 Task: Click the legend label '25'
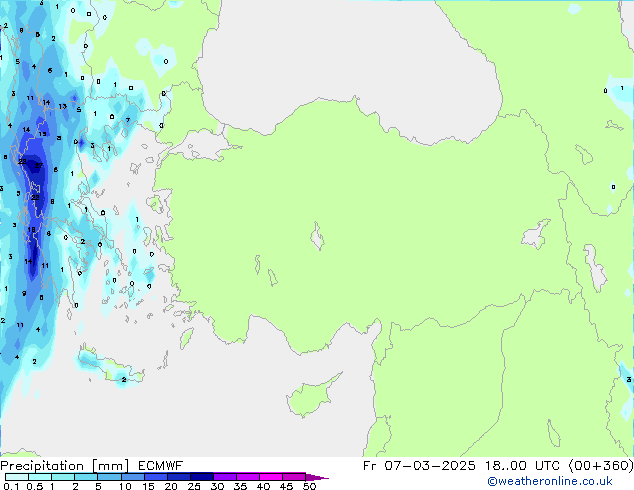(194, 486)
